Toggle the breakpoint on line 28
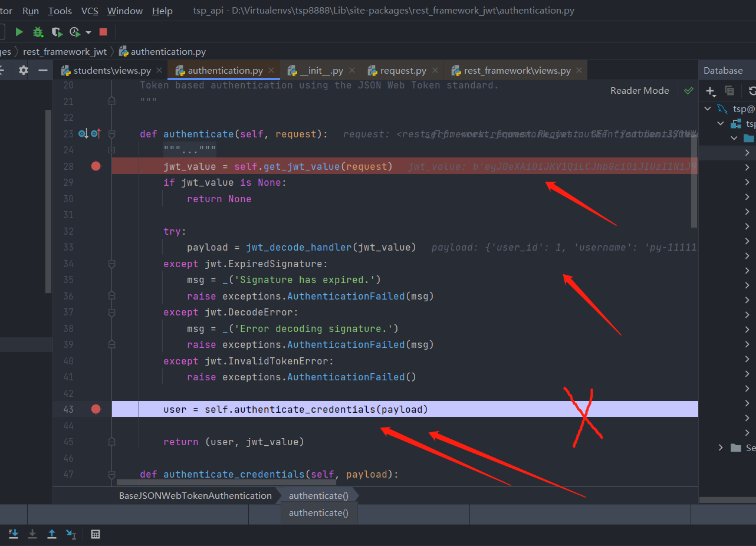 (x=96, y=166)
